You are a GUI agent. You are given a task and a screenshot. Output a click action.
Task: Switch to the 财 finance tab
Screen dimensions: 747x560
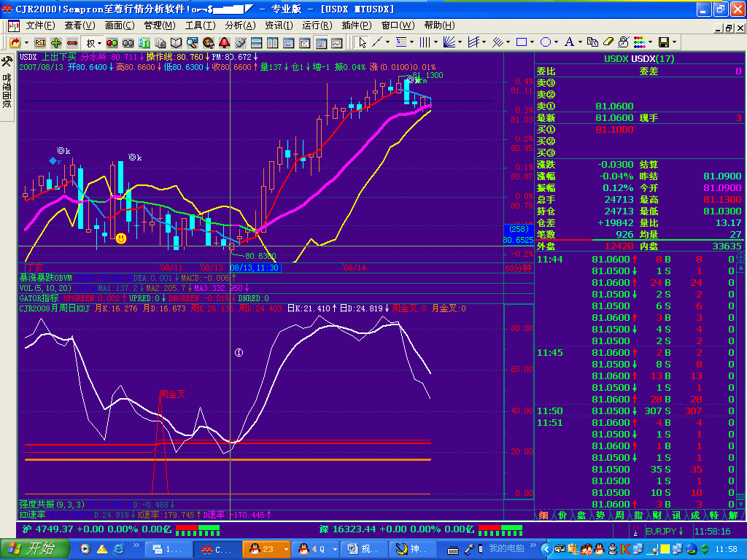[x=657, y=516]
